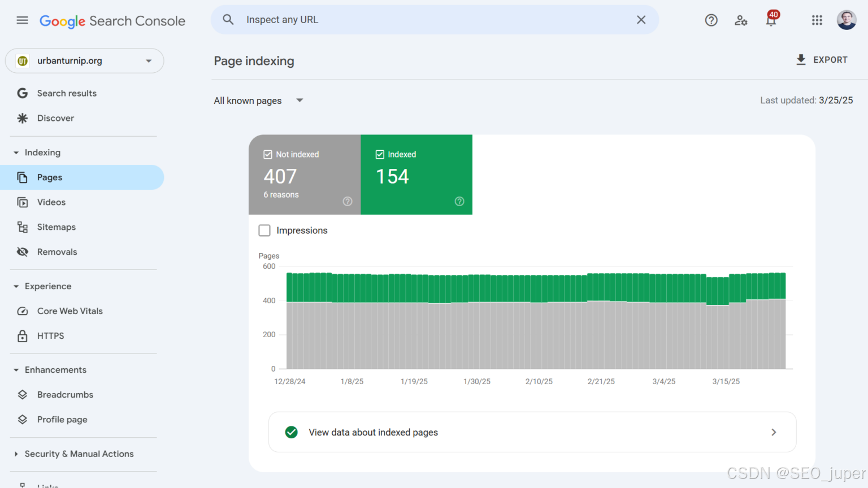Screen dimensions: 868x488
Task: Click the Sitemaps tree icon
Action: [23, 227]
